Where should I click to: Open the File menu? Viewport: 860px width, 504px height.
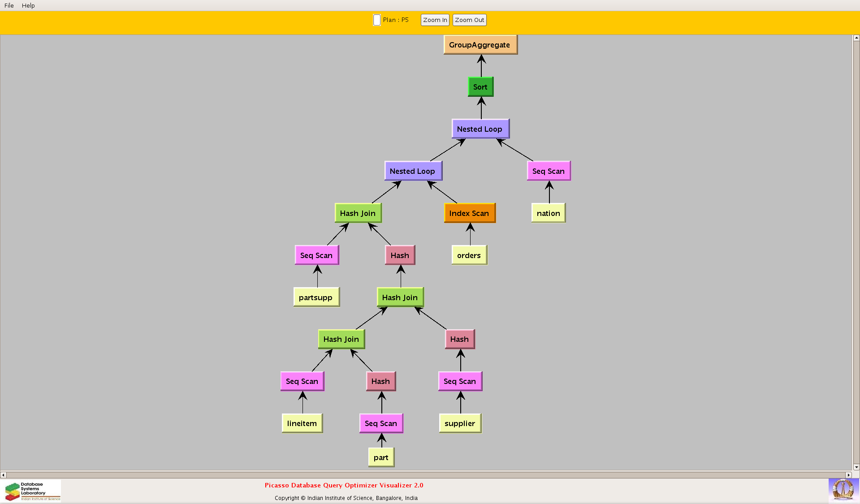click(9, 5)
